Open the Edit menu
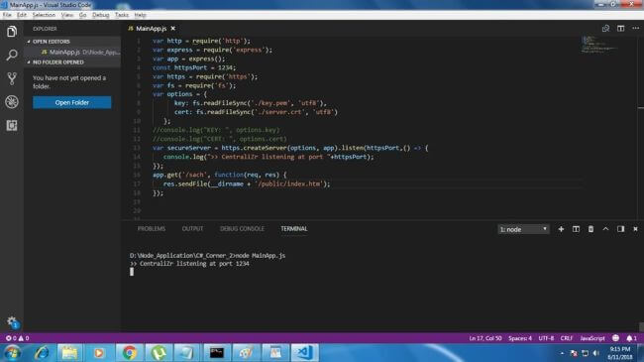The image size is (644, 362). [x=22, y=15]
